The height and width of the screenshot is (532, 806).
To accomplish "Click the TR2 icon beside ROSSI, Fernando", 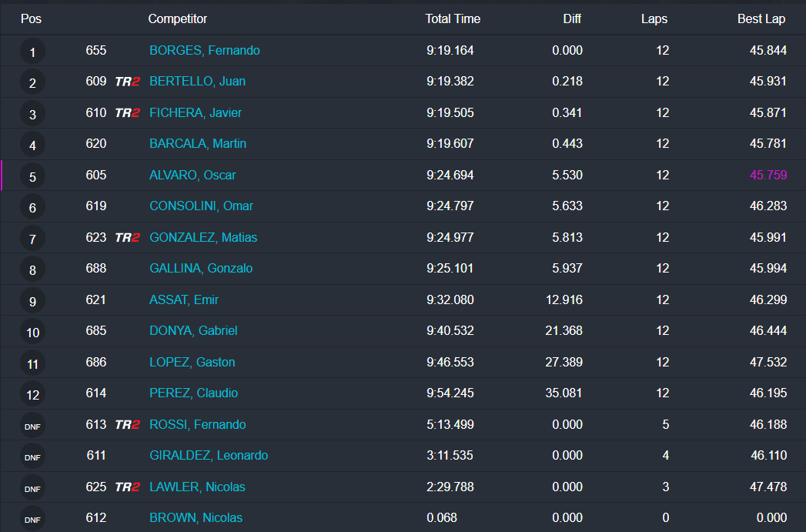I will click(x=127, y=425).
